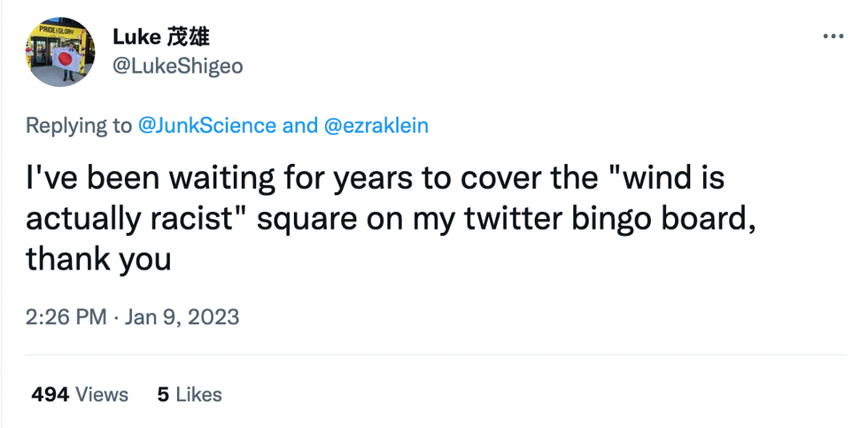Click the @LukeShigeo handle
Screen dimensions: 868x428
(x=177, y=66)
